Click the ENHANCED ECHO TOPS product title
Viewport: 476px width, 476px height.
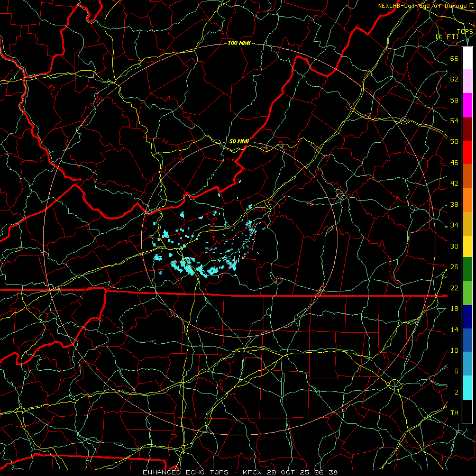(186, 472)
